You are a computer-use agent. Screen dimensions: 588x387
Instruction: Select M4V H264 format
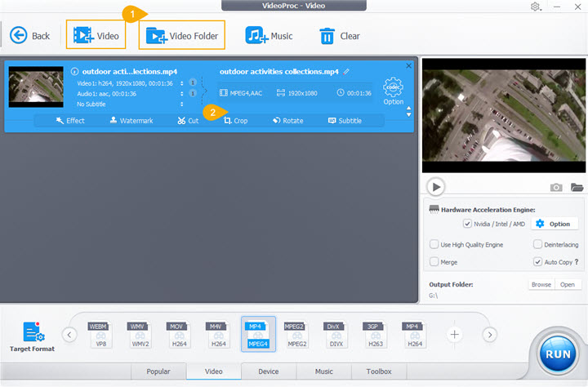(x=219, y=334)
